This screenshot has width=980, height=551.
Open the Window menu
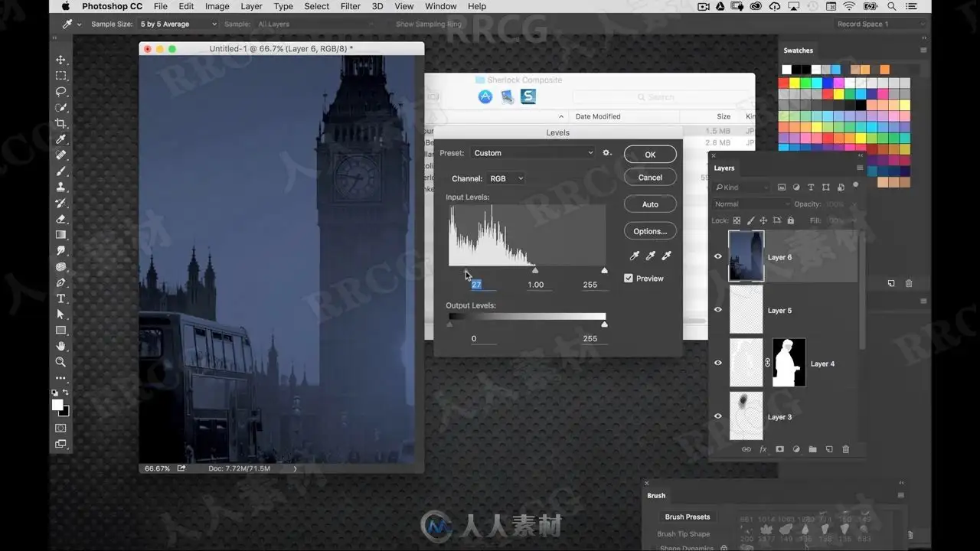[441, 6]
